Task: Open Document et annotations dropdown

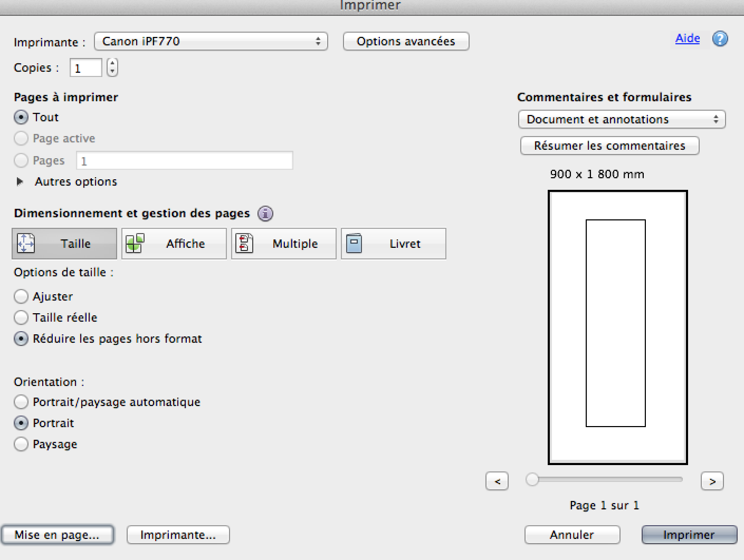Action: pyautogui.click(x=622, y=119)
